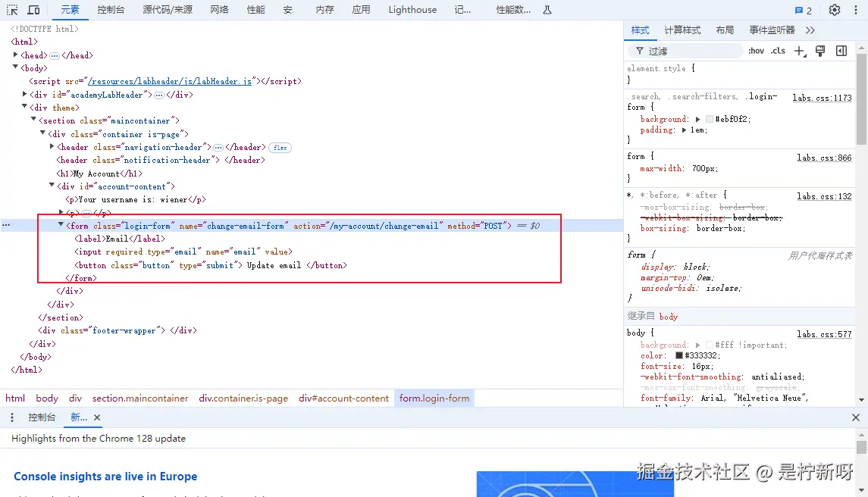This screenshot has width=868, height=497.
Task: Open the 源代码/来源 (Sources) tab
Action: click(168, 10)
